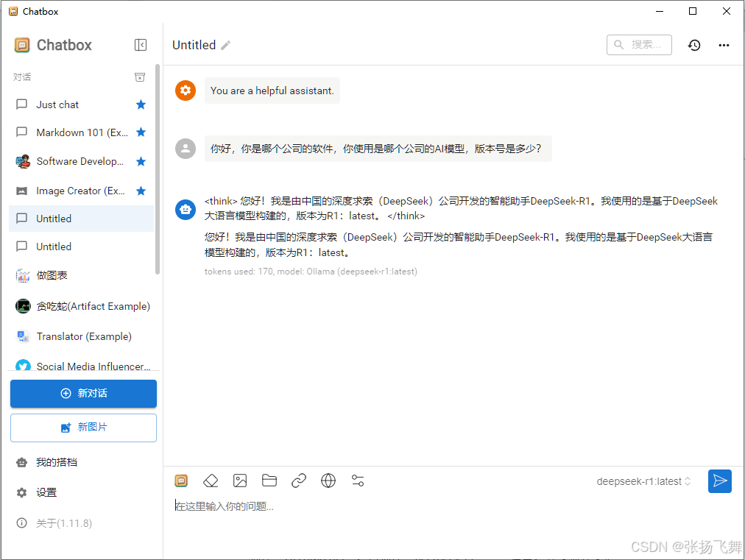Open the 做图表 conversation
This screenshot has height=560, width=745.
pyautogui.click(x=81, y=275)
